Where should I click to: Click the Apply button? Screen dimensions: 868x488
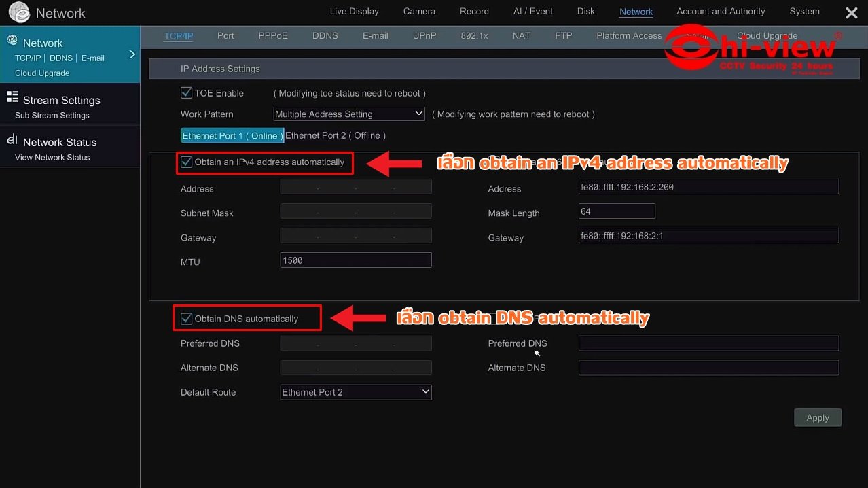pyautogui.click(x=817, y=418)
